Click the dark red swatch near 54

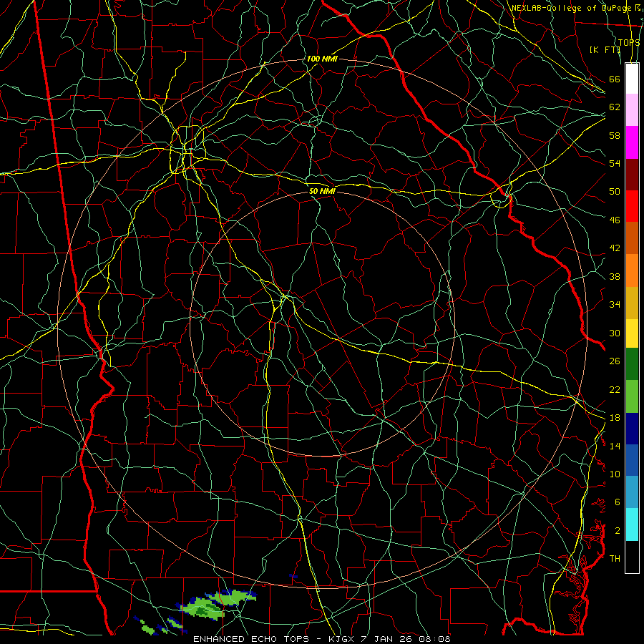point(632,174)
